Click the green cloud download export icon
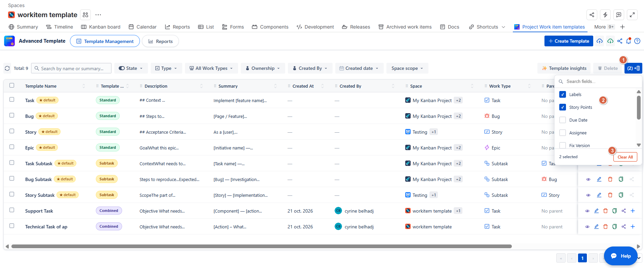 (x=610, y=41)
